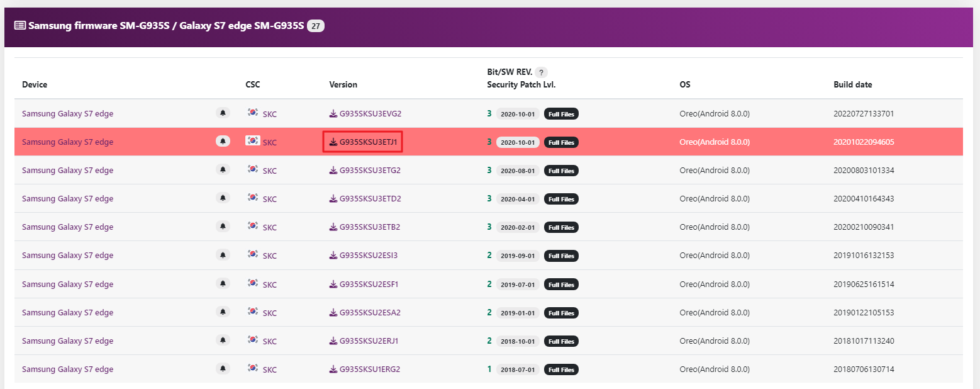Click Korean flag in G935SKSU3ETJ1 row
980x389 pixels.
[253, 141]
